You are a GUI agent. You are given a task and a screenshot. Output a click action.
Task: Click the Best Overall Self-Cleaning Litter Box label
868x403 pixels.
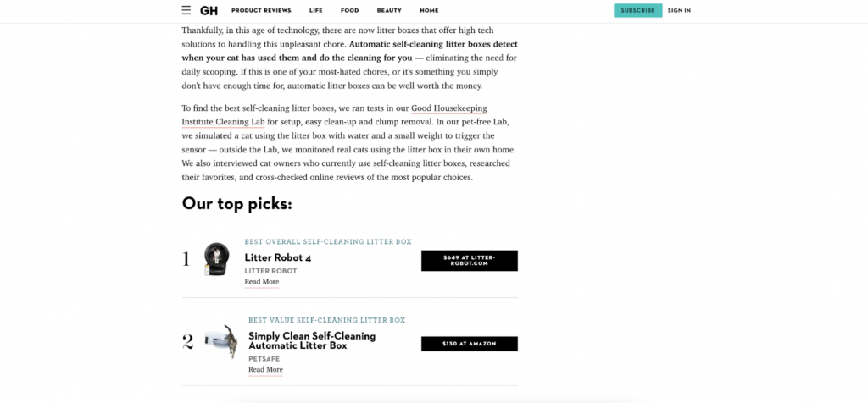pos(328,242)
